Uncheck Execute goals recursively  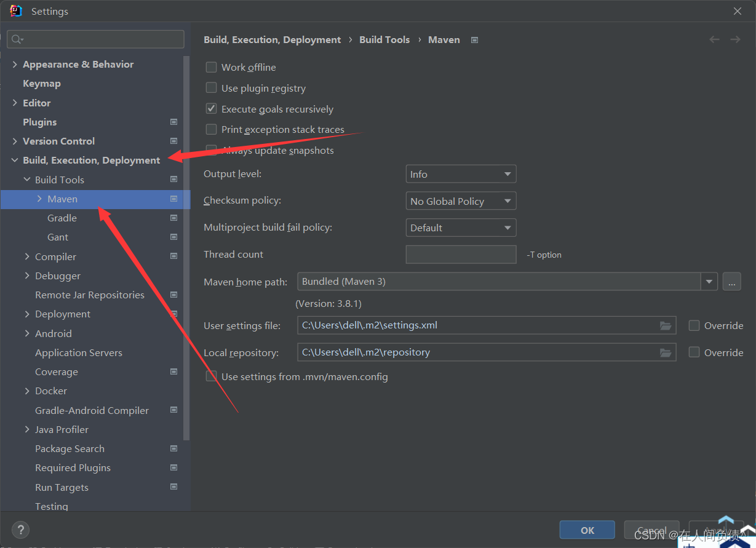(211, 109)
